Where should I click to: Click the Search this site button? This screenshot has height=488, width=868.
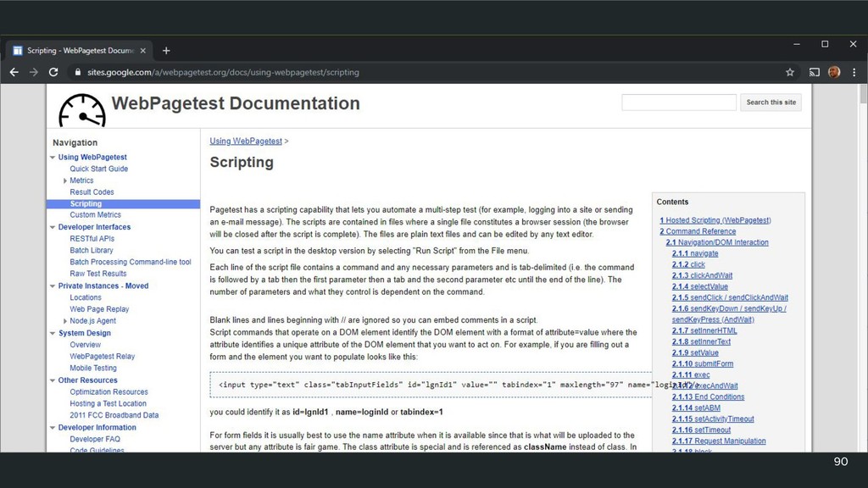pyautogui.click(x=771, y=103)
